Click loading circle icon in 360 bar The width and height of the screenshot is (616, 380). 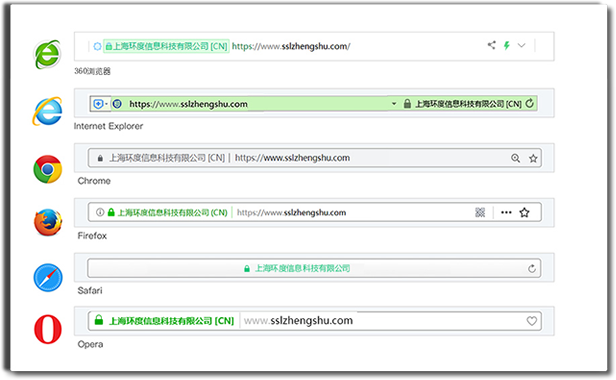[97, 46]
